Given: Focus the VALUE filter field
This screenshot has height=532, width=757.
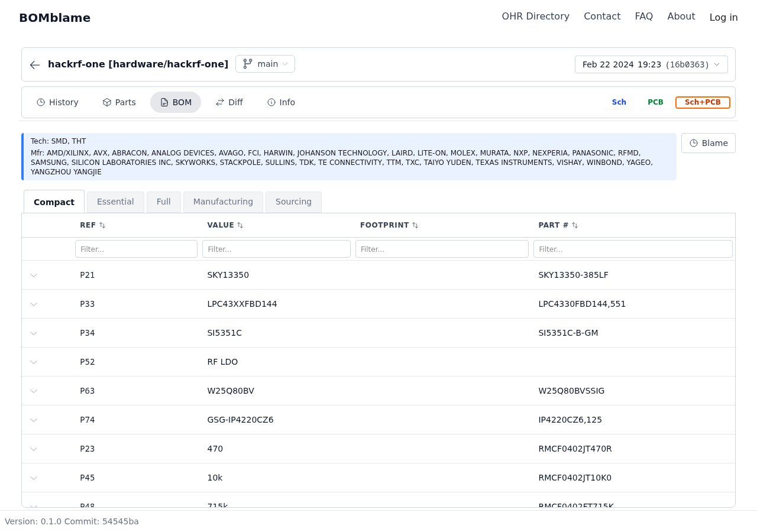Looking at the screenshot, I should pyautogui.click(x=276, y=249).
